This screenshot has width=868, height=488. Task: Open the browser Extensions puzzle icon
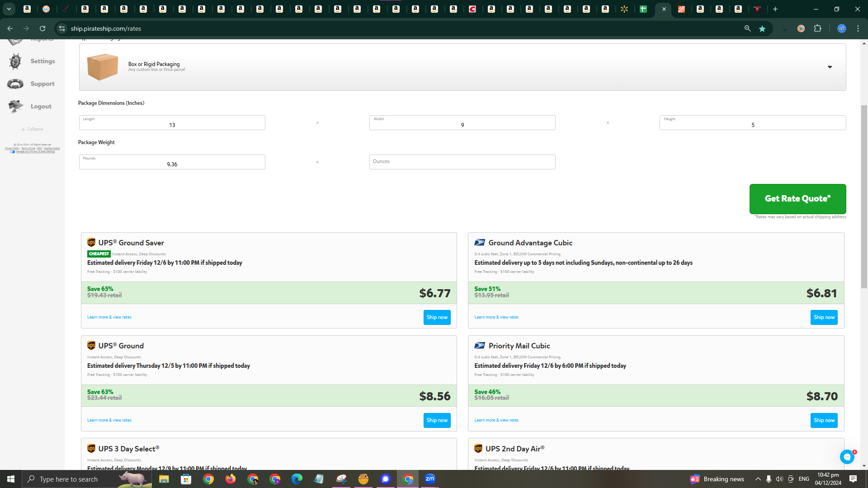pyautogui.click(x=817, y=28)
